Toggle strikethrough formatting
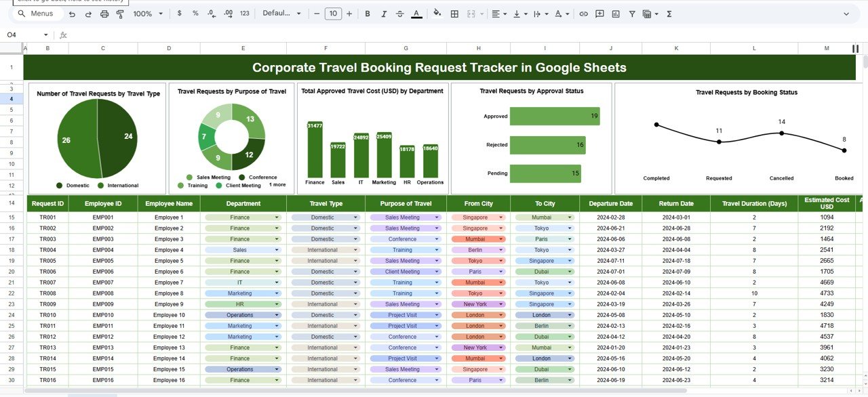868x397 pixels. (x=399, y=14)
